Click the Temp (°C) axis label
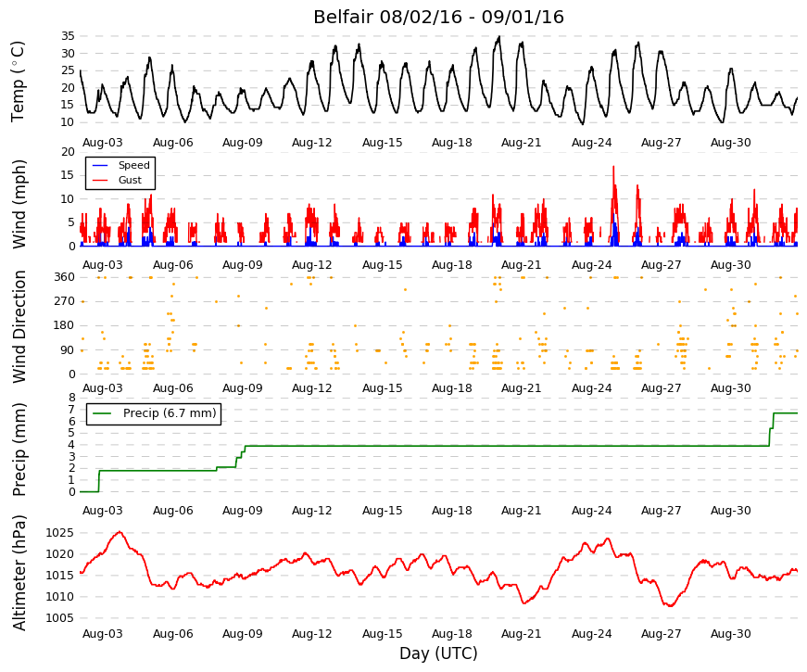Image resolution: width=807 pixels, height=672 pixels. coord(18,82)
